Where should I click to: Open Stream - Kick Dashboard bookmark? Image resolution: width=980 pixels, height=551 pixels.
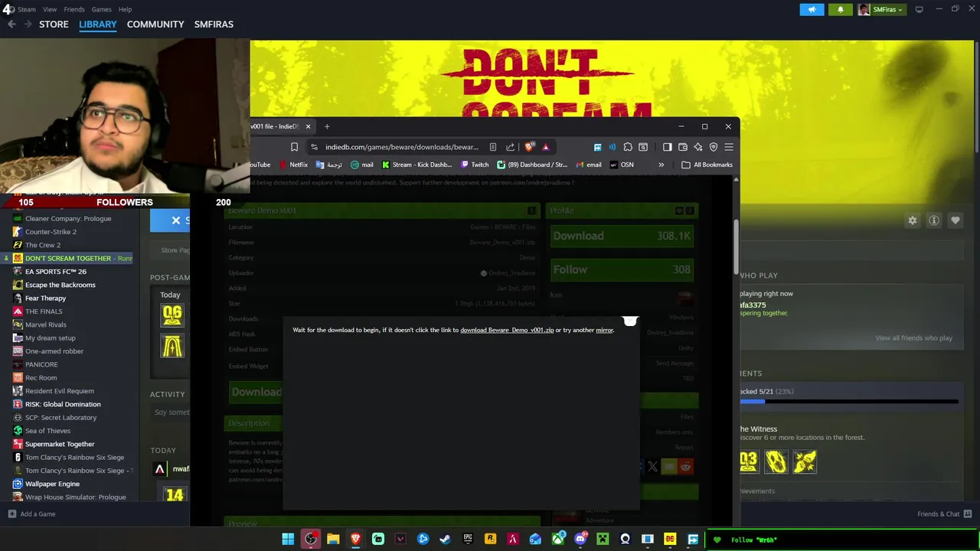click(x=416, y=165)
